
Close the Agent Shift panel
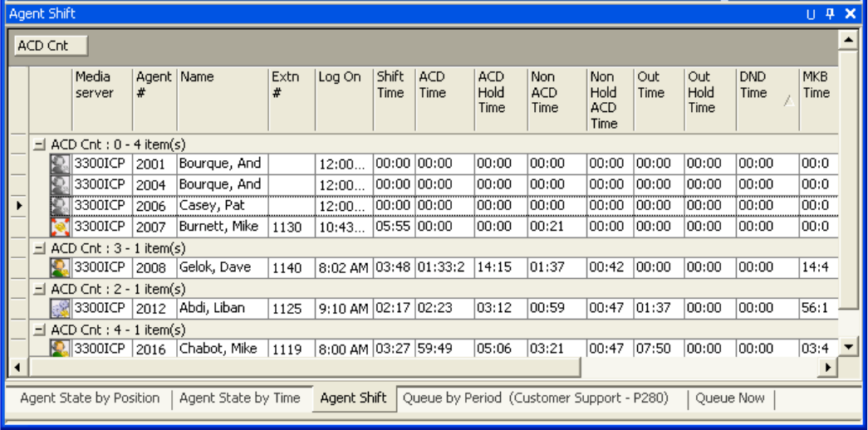[851, 14]
